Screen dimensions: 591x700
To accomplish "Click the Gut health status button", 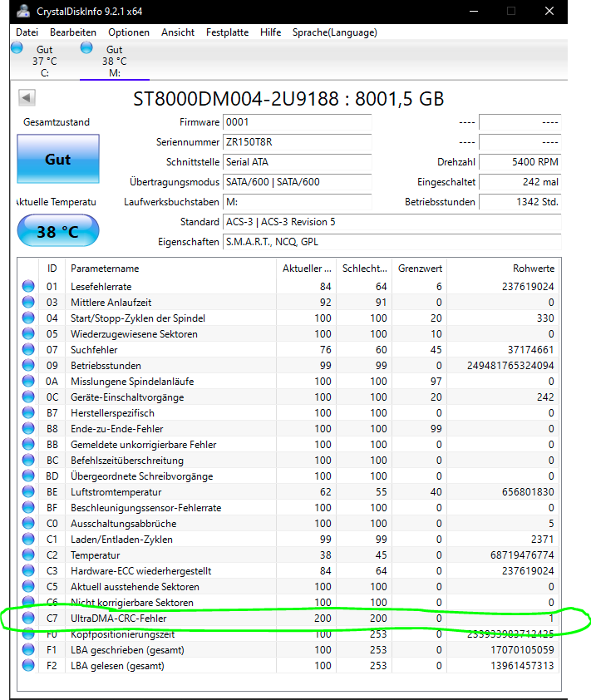I will click(58, 159).
